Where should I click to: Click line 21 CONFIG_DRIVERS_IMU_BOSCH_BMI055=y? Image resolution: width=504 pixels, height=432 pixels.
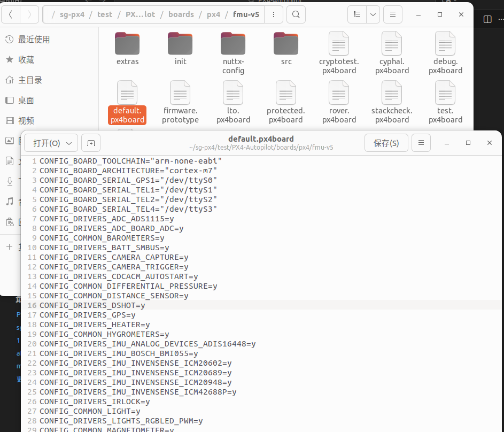[x=119, y=353]
